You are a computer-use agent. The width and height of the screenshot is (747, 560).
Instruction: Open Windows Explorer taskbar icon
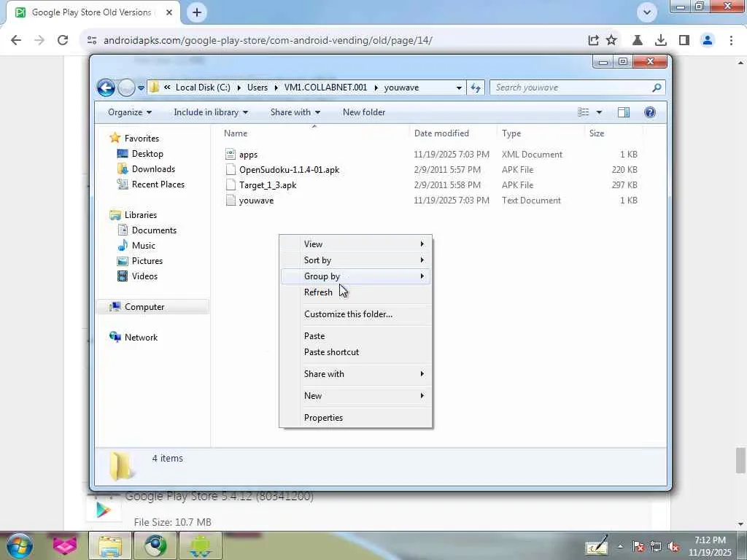[111, 545]
